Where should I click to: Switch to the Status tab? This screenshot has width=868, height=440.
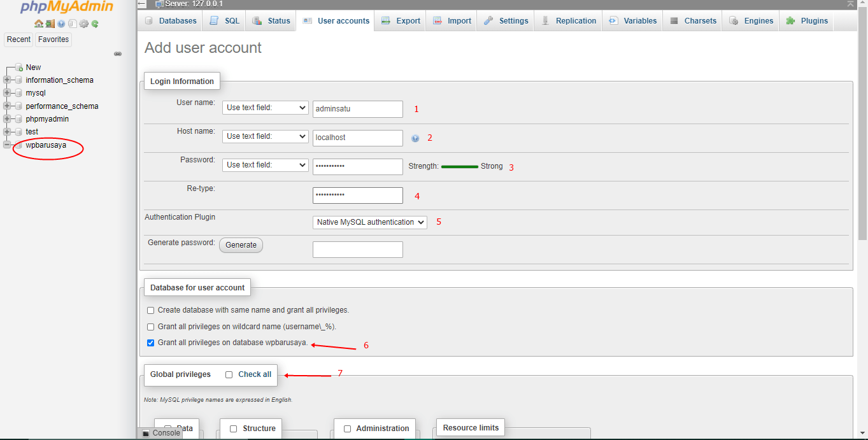tap(271, 20)
